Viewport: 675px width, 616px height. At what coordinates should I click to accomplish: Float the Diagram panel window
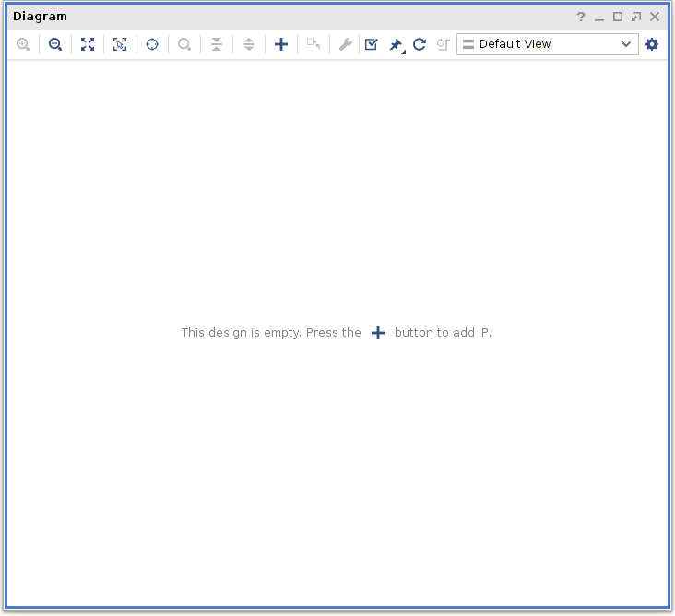coord(636,17)
